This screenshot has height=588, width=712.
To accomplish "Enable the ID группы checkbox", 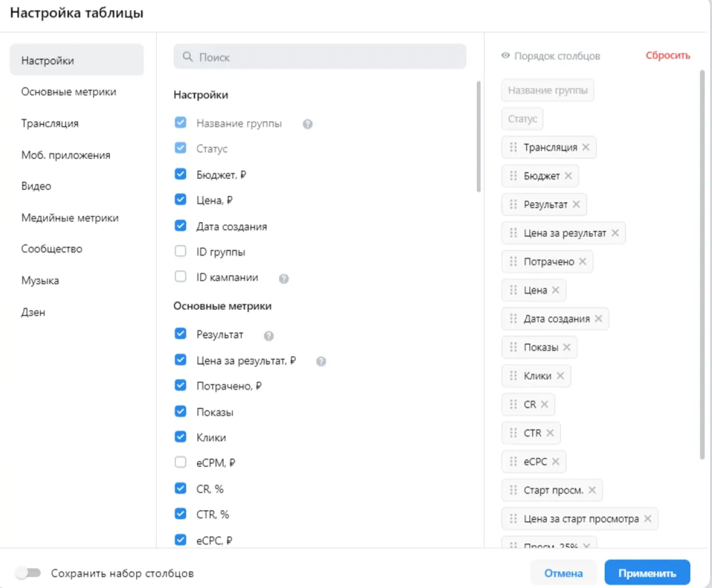I will point(181,252).
